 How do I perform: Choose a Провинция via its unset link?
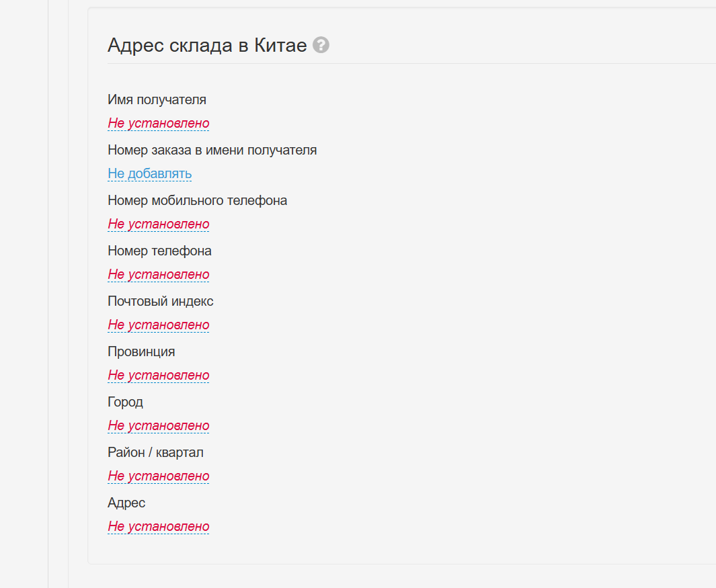(159, 376)
